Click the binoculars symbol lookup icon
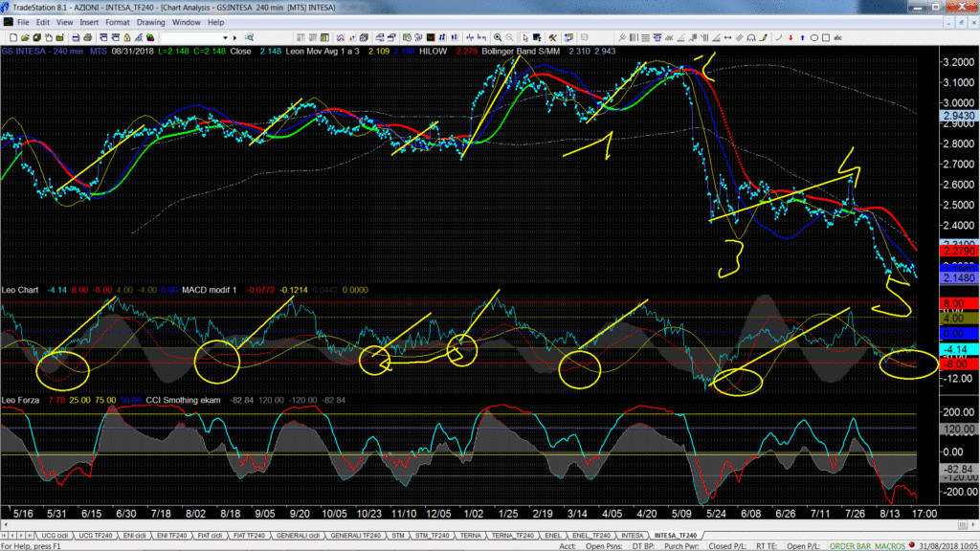980x551 pixels. coord(249,37)
